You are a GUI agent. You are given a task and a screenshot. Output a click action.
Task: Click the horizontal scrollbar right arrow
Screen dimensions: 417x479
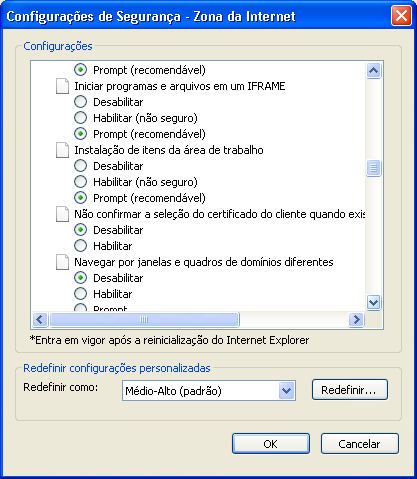(x=356, y=319)
